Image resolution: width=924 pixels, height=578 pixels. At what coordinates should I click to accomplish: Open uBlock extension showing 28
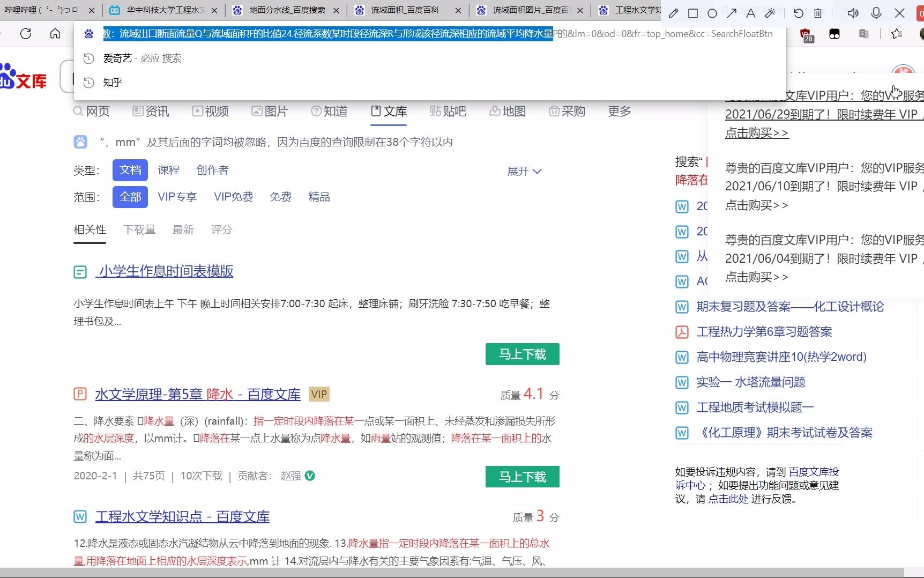coord(807,35)
